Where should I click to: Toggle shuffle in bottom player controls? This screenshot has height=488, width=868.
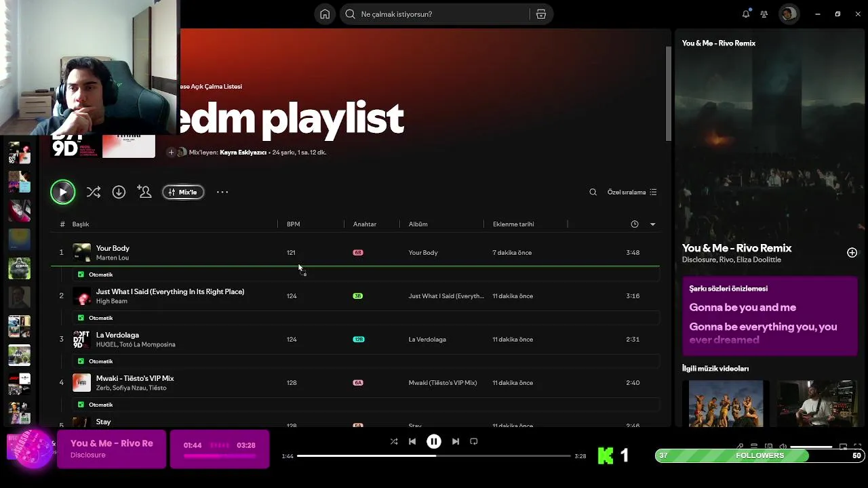394,442
